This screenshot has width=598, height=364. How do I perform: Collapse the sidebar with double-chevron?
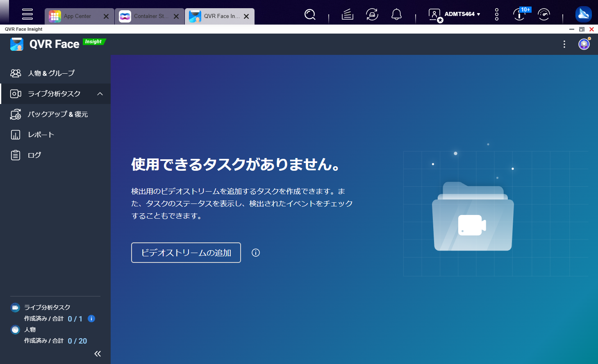(98, 354)
